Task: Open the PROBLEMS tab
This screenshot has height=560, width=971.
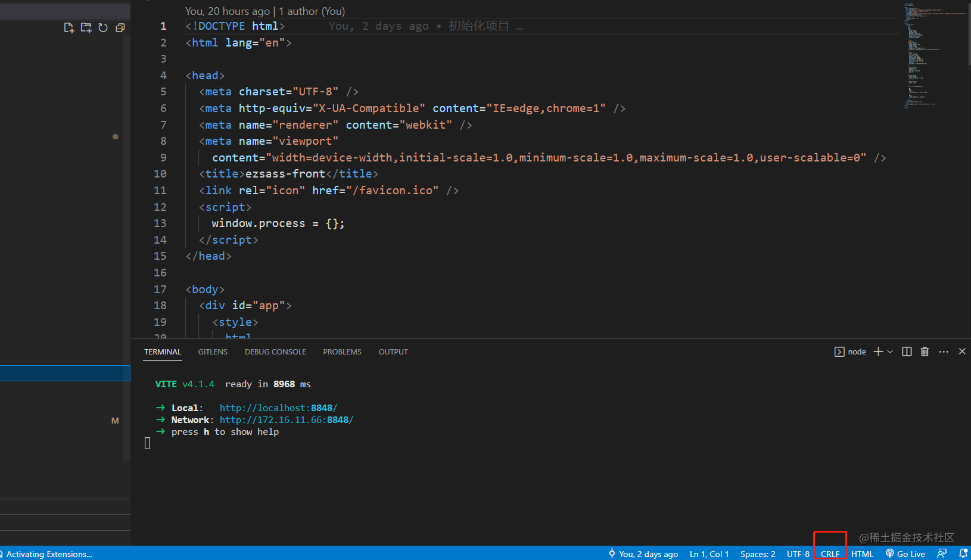Action: (342, 351)
